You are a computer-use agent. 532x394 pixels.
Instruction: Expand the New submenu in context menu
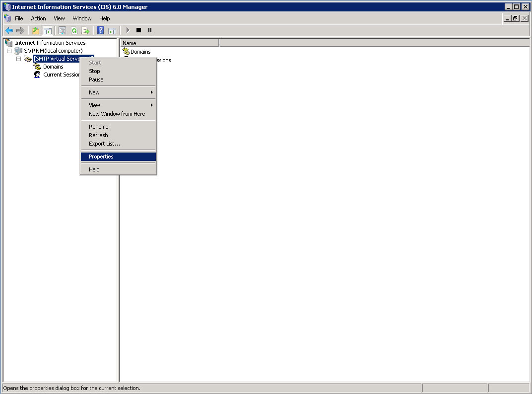(x=118, y=92)
